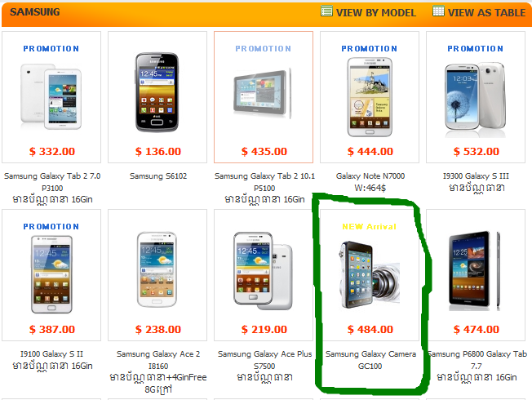This screenshot has height=400, width=532.
Task: Click the I9100 Galaxy S II title
Action: coord(51,353)
